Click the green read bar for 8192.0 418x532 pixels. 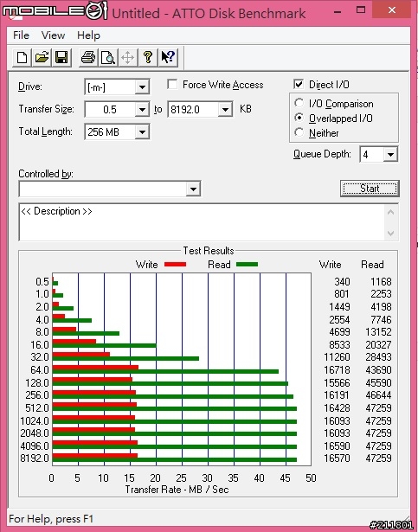[175, 459]
